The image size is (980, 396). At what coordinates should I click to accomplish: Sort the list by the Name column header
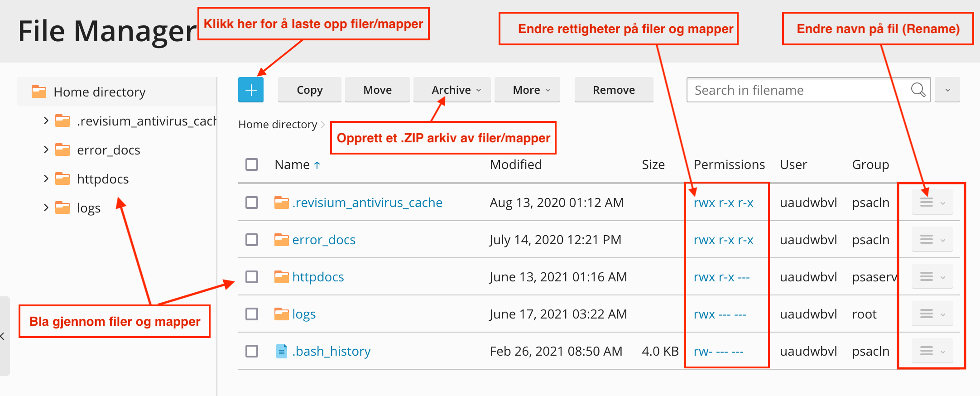click(x=293, y=164)
